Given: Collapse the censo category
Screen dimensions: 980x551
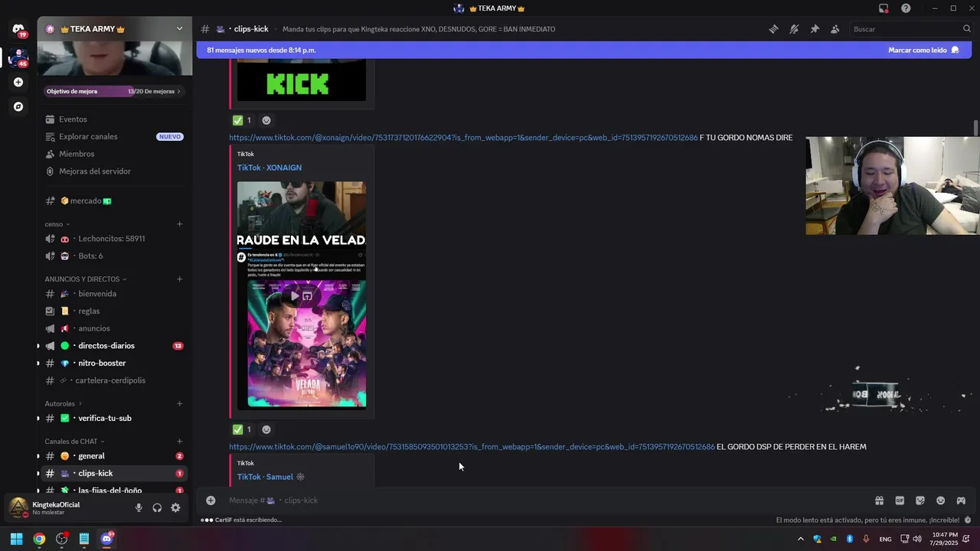Looking at the screenshot, I should click(x=57, y=224).
